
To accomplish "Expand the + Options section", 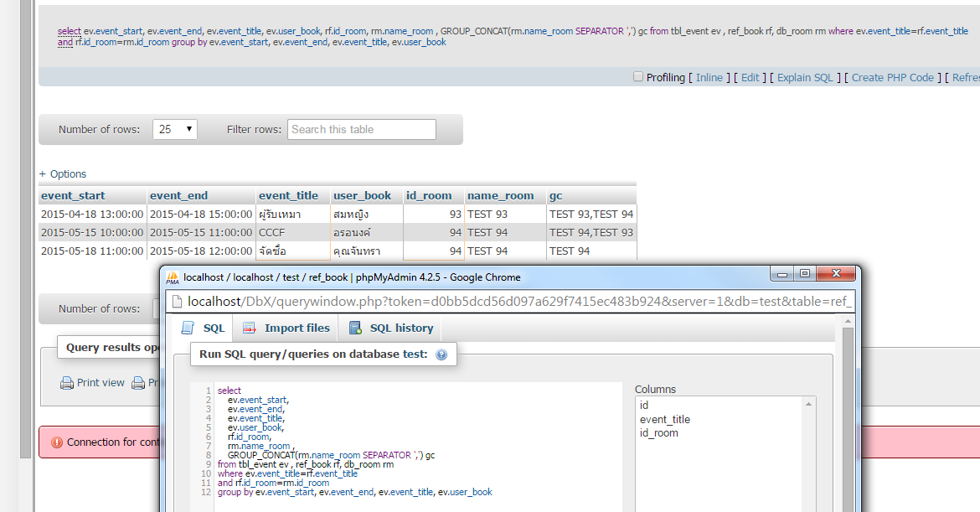I will click(63, 174).
